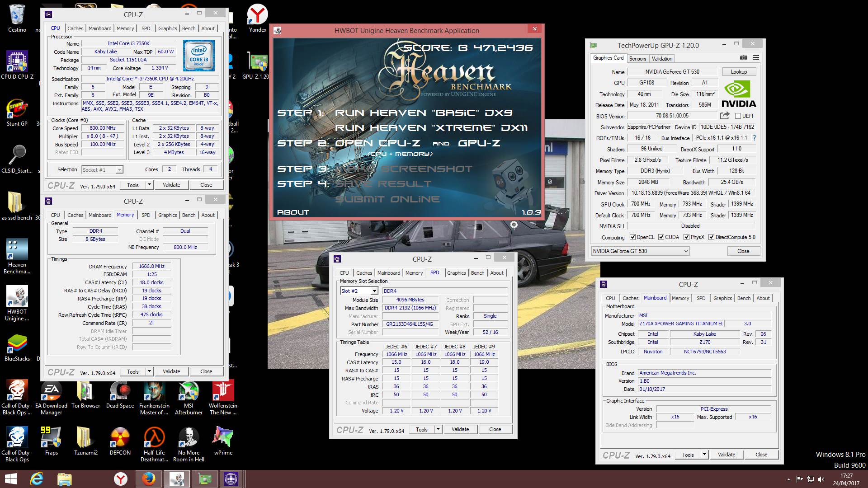
Task: Launch BlueStacks from the desktop
Action: tap(17, 347)
